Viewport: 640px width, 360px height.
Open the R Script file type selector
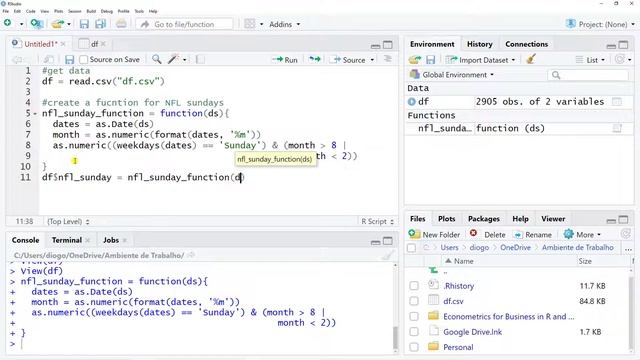point(378,221)
